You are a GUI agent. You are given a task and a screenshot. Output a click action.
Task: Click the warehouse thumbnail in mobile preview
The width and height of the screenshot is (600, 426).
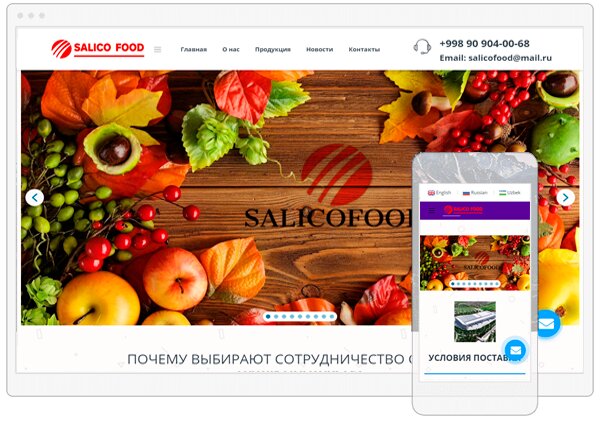[475, 322]
